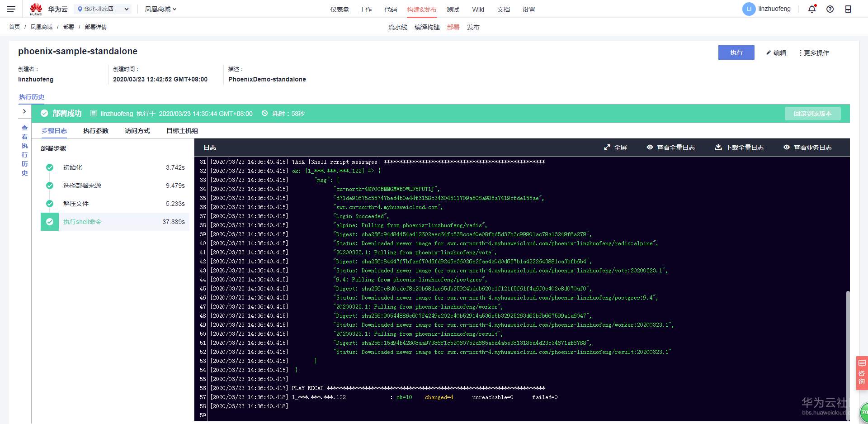Click the download icon for full log
Screen dimensions: 868x424
(x=718, y=148)
